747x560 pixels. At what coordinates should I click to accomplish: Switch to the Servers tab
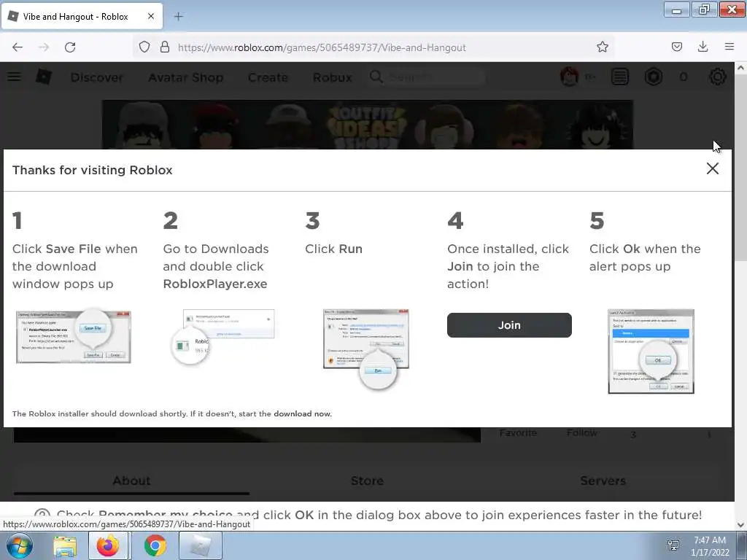(603, 481)
